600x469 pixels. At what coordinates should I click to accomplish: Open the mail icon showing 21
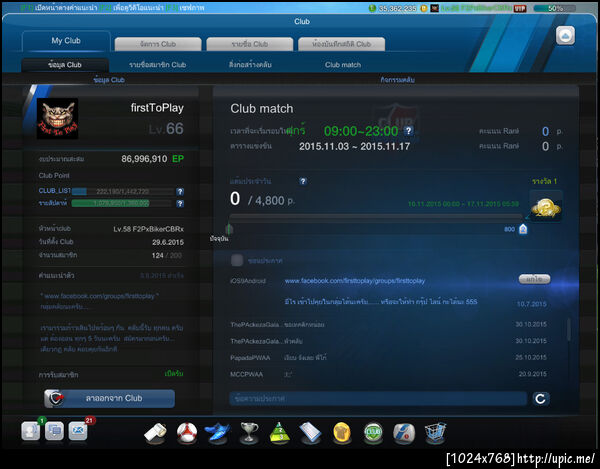point(78,431)
